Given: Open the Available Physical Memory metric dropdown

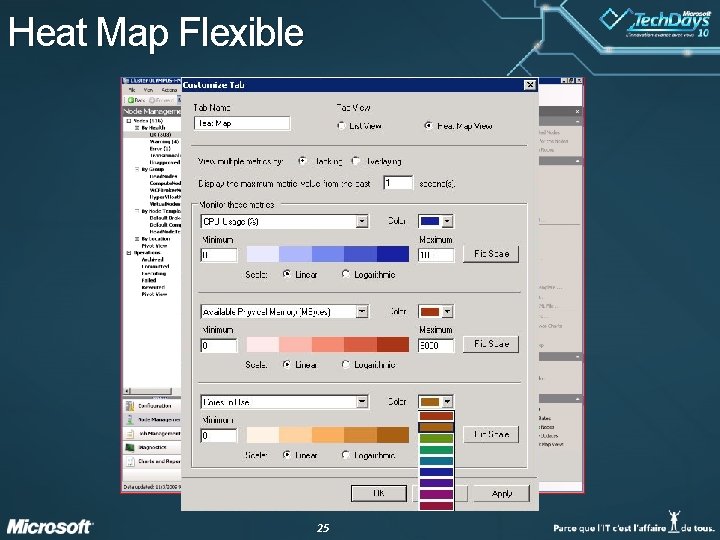Looking at the screenshot, I should tap(362, 312).
